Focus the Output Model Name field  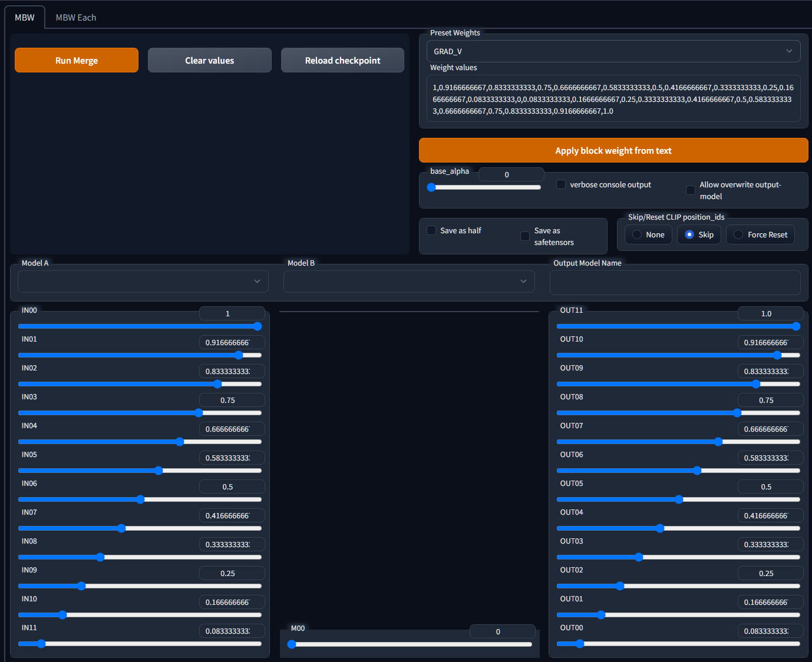click(675, 283)
